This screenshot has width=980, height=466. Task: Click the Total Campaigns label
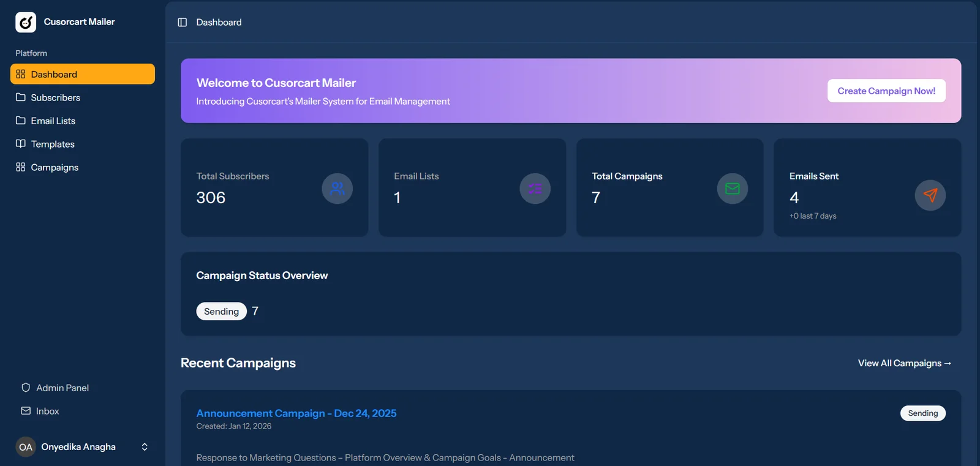coord(627,176)
